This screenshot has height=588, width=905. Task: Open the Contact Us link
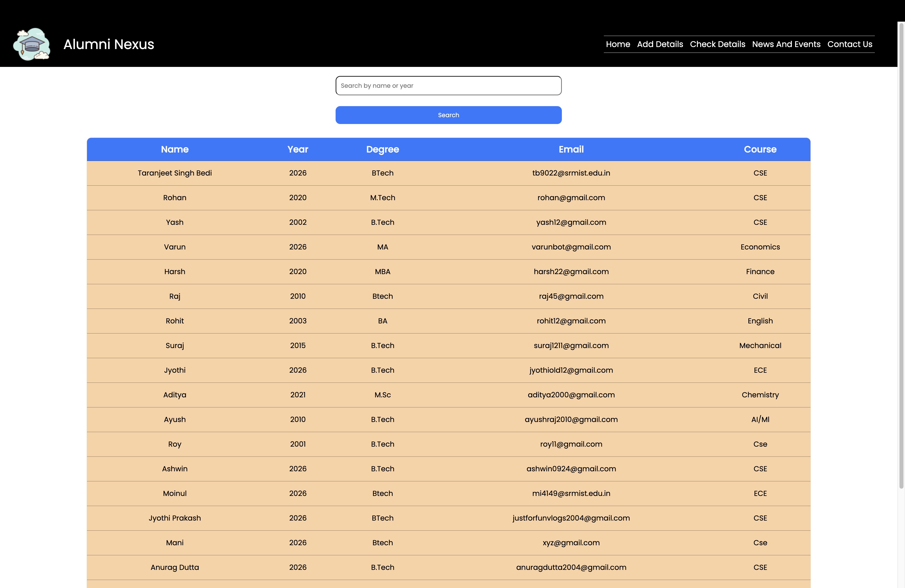coord(849,44)
